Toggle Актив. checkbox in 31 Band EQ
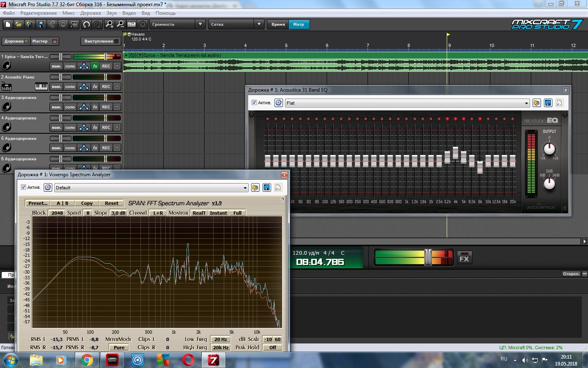The height and width of the screenshot is (368, 588). tap(254, 103)
